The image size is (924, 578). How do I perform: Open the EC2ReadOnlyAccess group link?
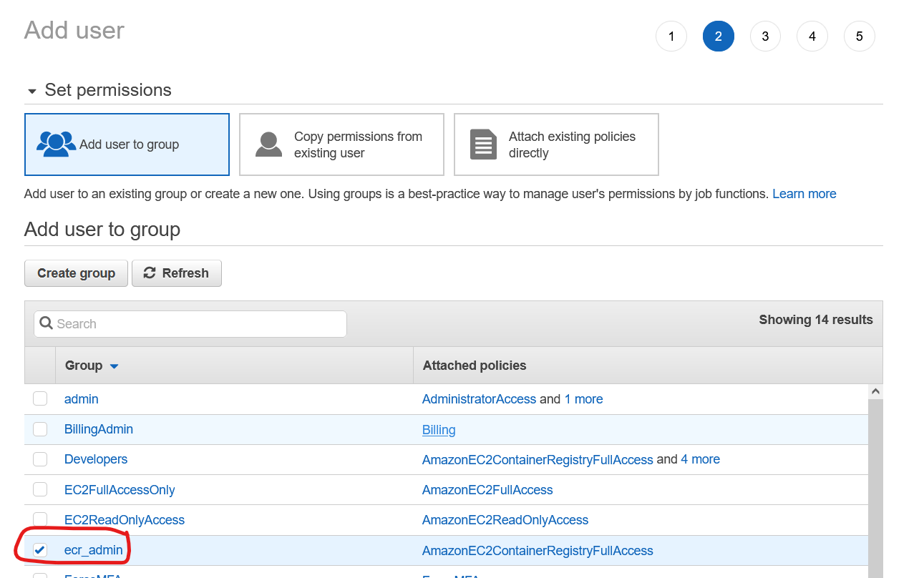tap(125, 520)
